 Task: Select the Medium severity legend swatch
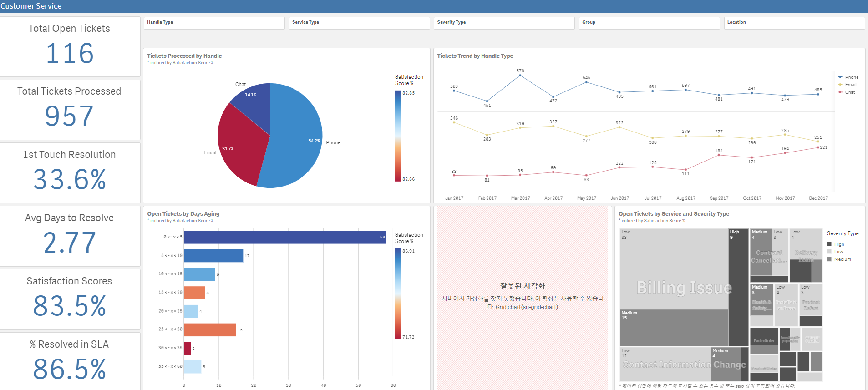pos(829,259)
